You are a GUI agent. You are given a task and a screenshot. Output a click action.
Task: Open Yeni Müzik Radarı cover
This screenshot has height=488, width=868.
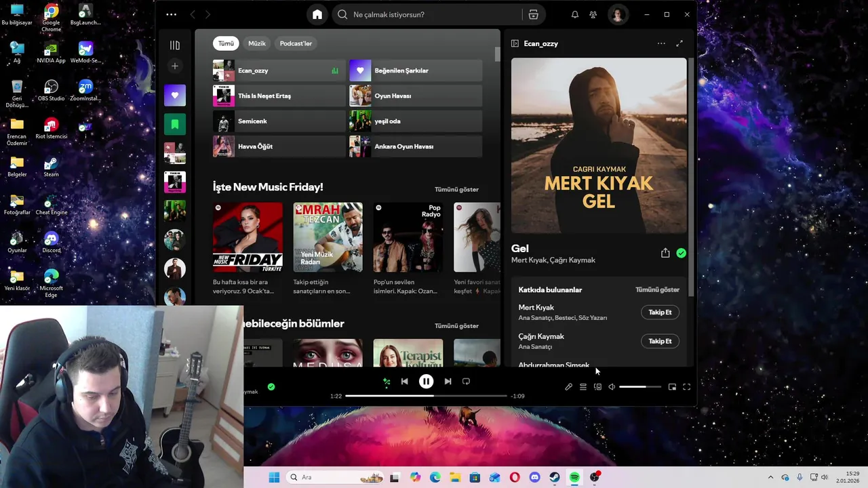pyautogui.click(x=328, y=237)
